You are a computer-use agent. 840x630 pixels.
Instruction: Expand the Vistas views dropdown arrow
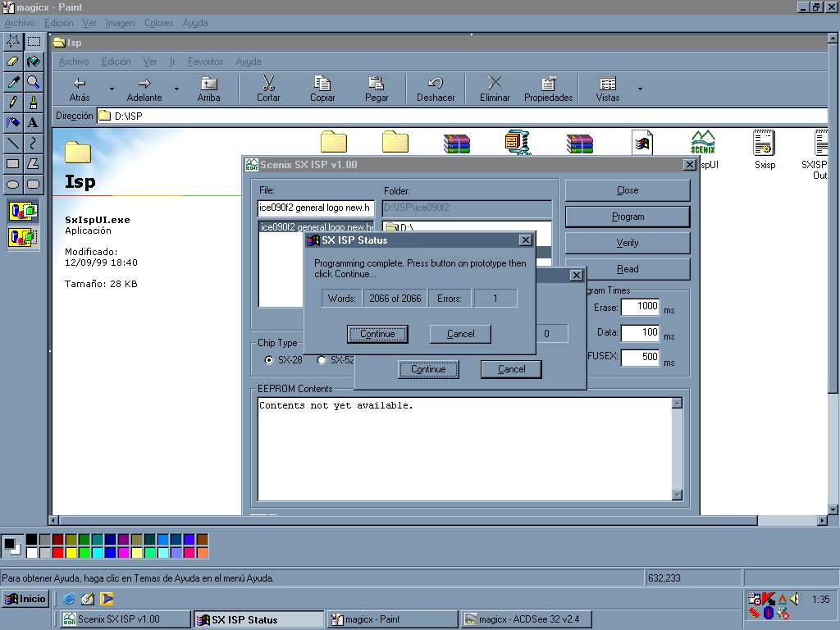coord(640,89)
